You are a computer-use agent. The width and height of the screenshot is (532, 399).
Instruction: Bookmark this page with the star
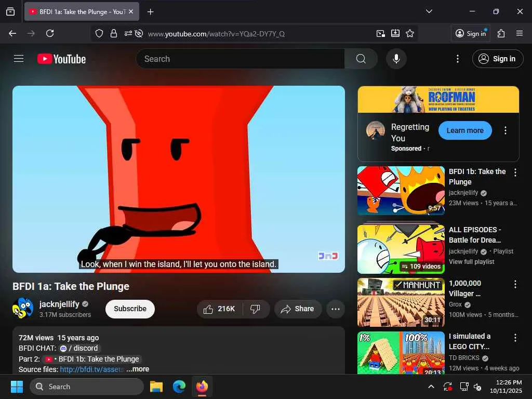pyautogui.click(x=410, y=33)
